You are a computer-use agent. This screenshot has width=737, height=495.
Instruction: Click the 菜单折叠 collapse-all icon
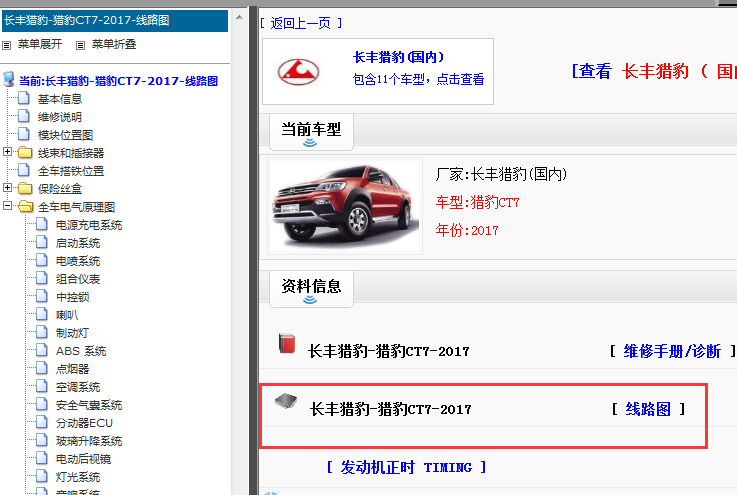coord(80,45)
